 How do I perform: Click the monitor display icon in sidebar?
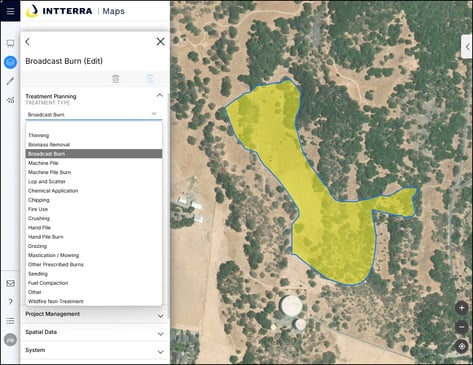point(10,43)
